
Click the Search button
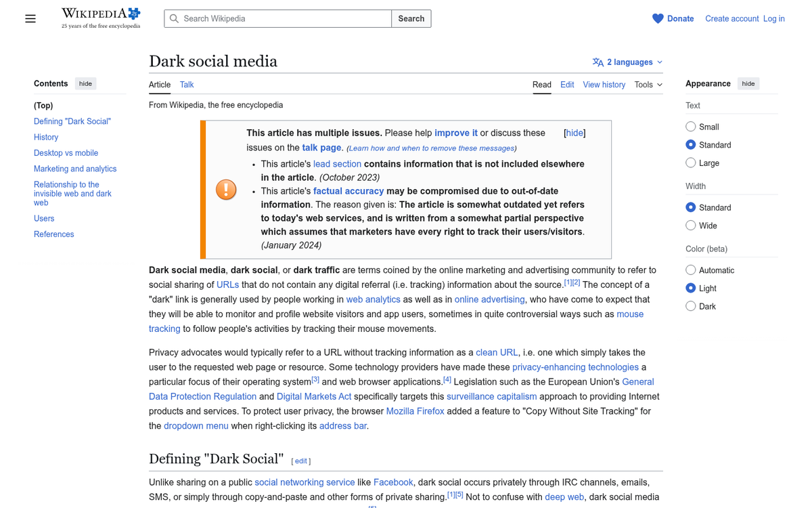tap(411, 19)
